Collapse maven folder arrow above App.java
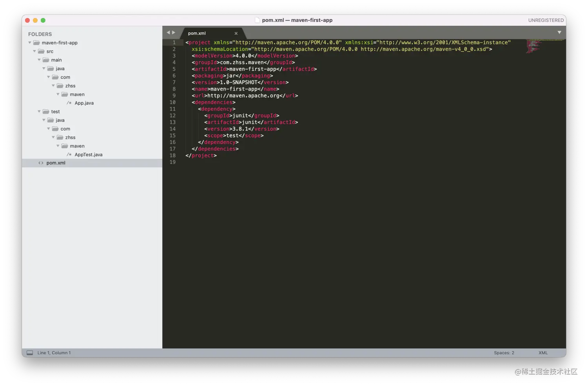Viewport: 588px width, 386px height. 58,94
